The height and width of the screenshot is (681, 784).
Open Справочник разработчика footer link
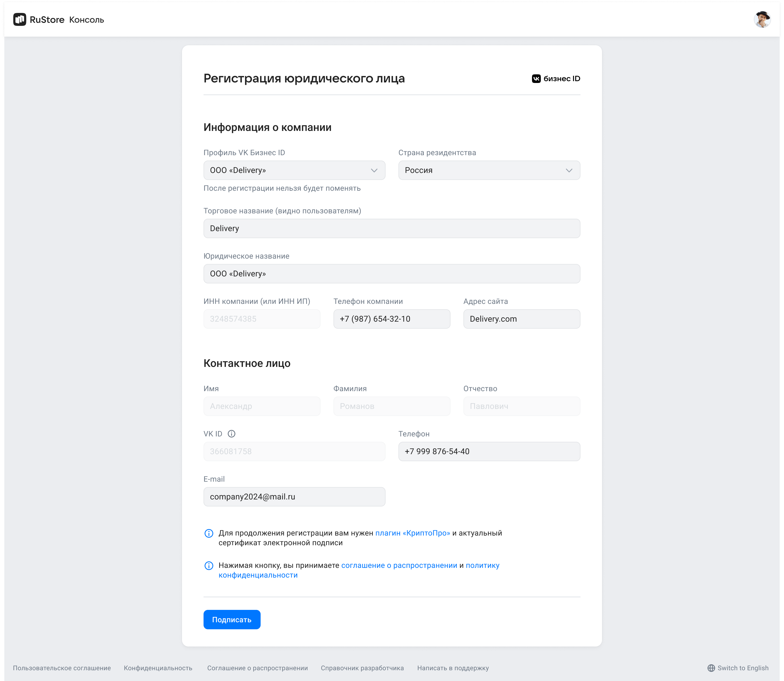point(362,668)
